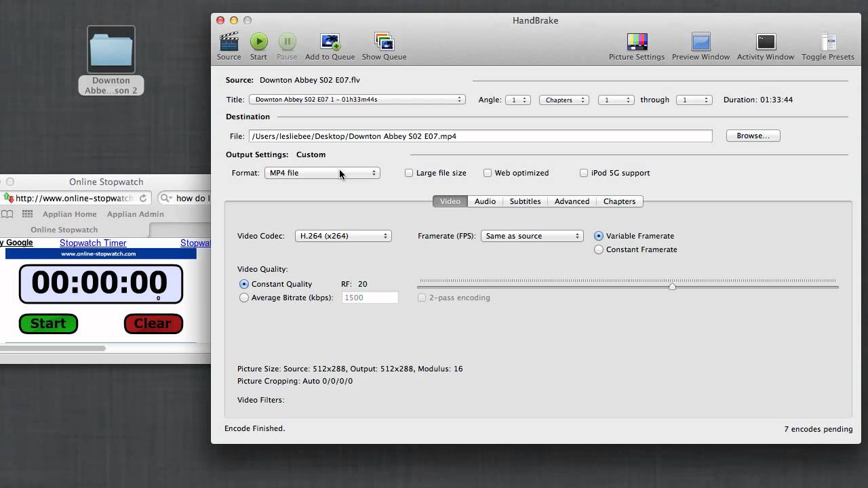
Task: Open the ending chapter dropdown after through
Action: point(694,100)
